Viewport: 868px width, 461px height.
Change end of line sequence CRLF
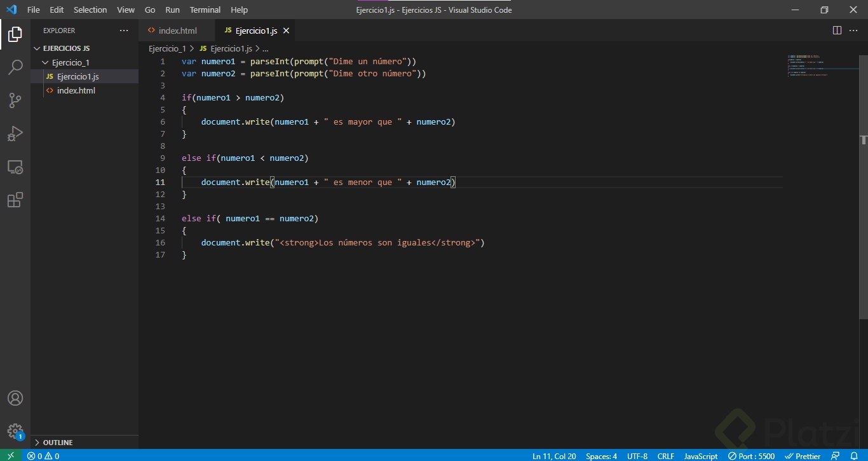click(666, 456)
